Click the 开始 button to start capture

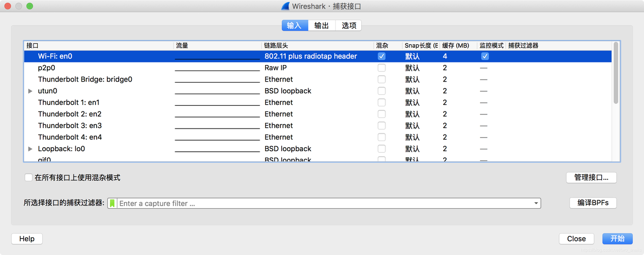617,239
